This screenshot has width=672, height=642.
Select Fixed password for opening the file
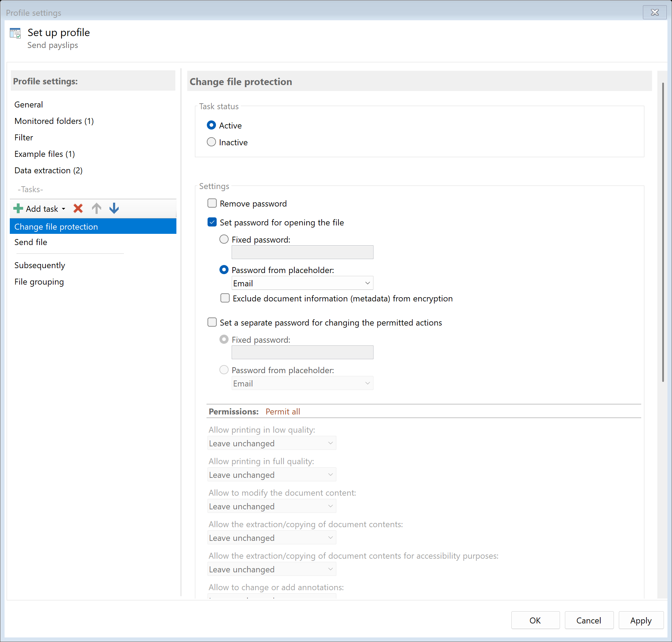(224, 239)
